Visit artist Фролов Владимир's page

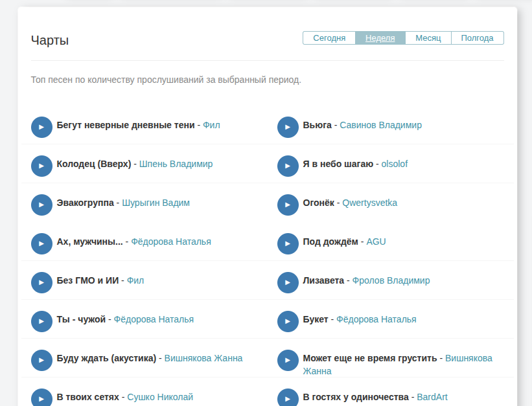(391, 280)
